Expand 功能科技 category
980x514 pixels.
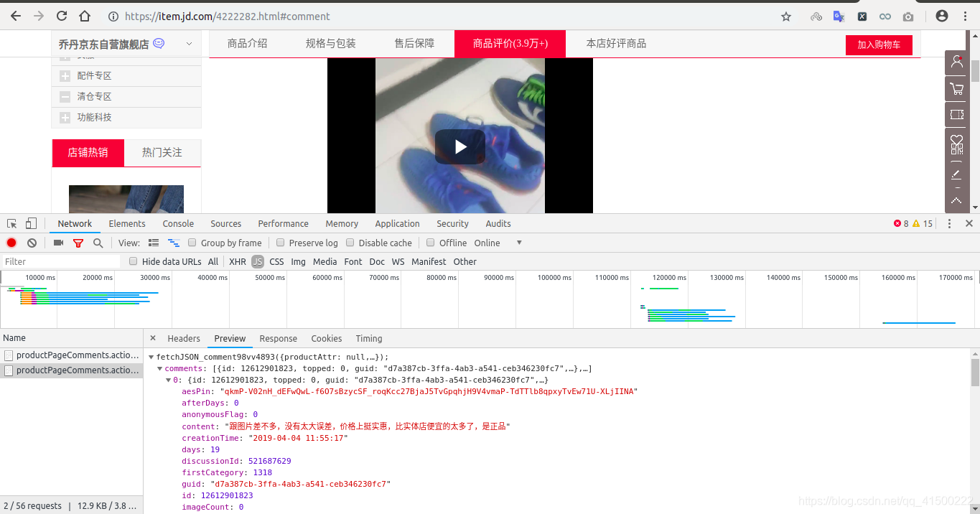pos(65,118)
